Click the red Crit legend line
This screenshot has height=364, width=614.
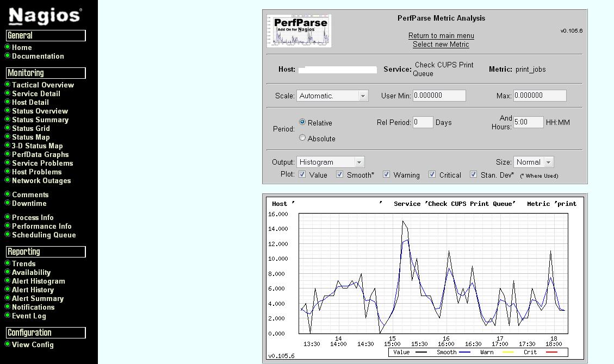551,352
